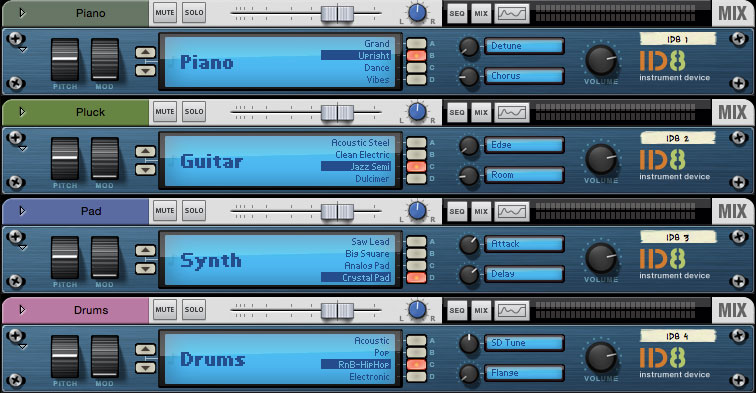Click the SEQ button on Pluck channel
The height and width of the screenshot is (393, 756).
(x=457, y=112)
